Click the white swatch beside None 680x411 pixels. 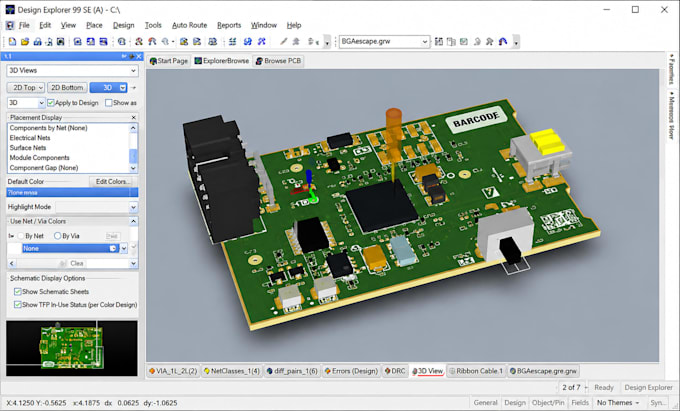pos(15,248)
